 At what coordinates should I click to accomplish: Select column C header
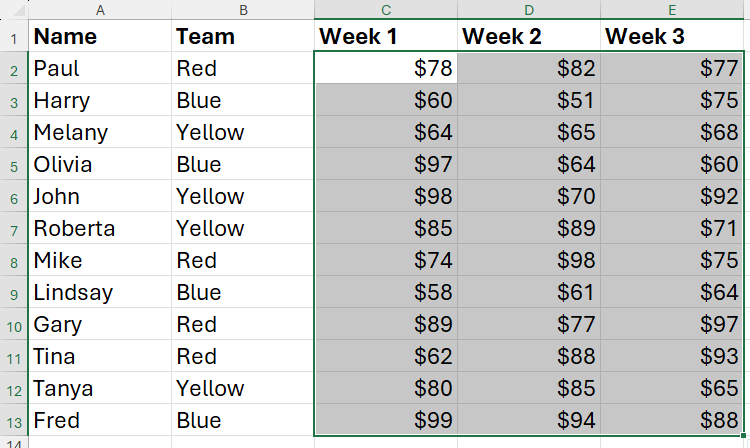[385, 9]
